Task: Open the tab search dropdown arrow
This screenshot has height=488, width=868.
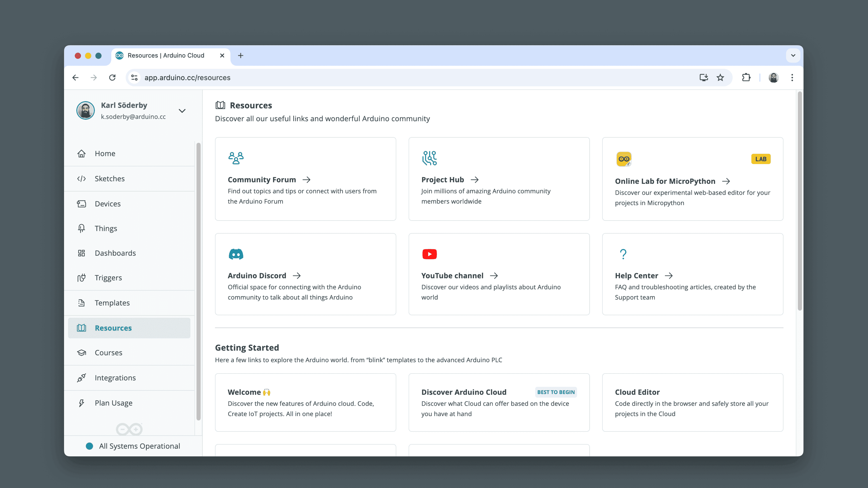Action: tap(793, 56)
